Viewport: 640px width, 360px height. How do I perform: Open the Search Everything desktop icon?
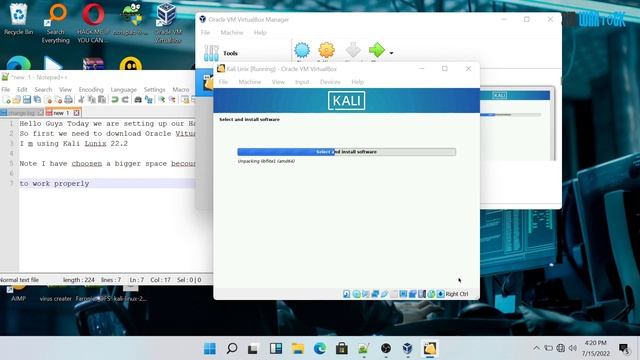click(56, 22)
